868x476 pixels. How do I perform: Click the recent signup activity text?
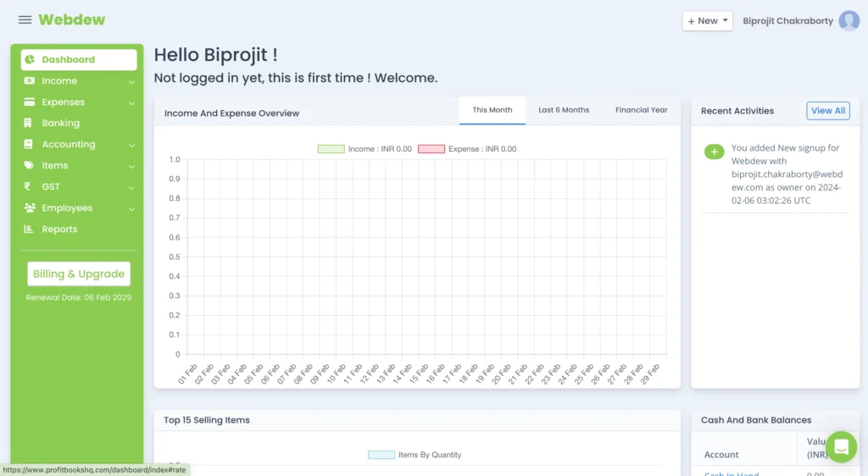point(787,174)
